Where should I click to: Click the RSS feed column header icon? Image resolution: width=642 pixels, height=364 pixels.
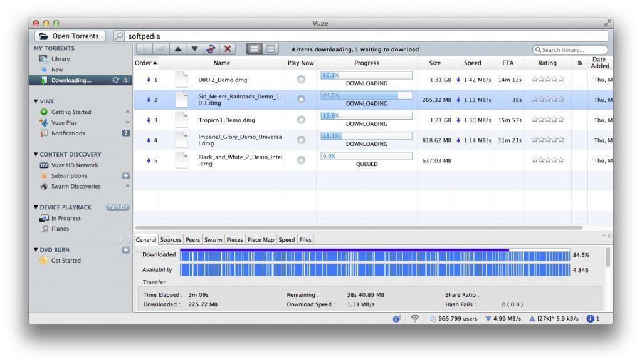[x=580, y=63]
